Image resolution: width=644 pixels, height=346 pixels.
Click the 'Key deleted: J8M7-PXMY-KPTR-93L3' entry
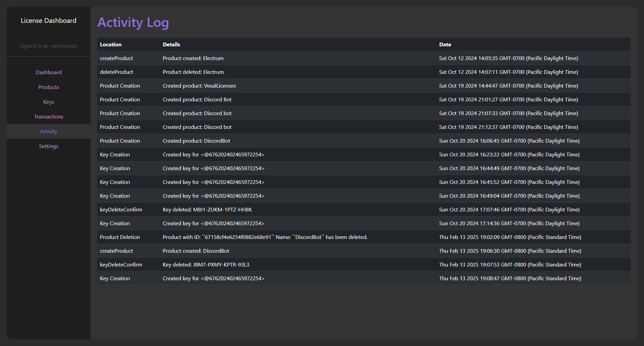(x=206, y=265)
